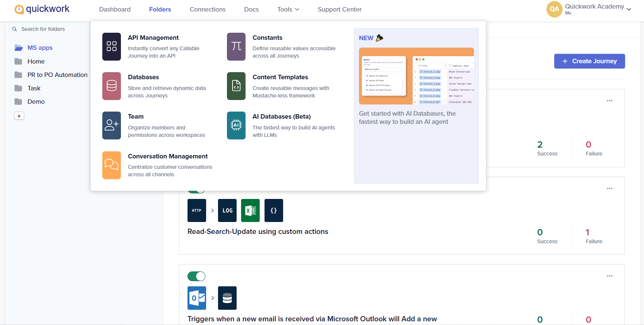This screenshot has height=325, width=644.
Task: Click the AI Databases chip icon
Action: point(236,125)
